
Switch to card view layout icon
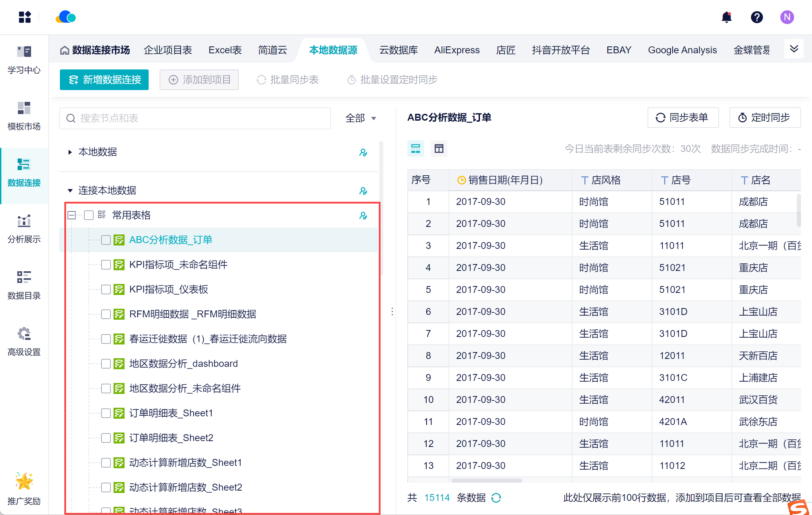point(416,149)
